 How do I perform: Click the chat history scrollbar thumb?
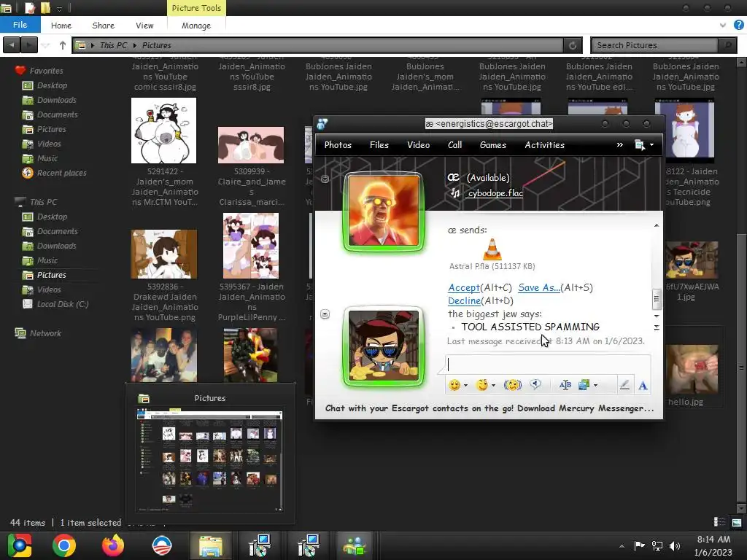click(x=657, y=299)
